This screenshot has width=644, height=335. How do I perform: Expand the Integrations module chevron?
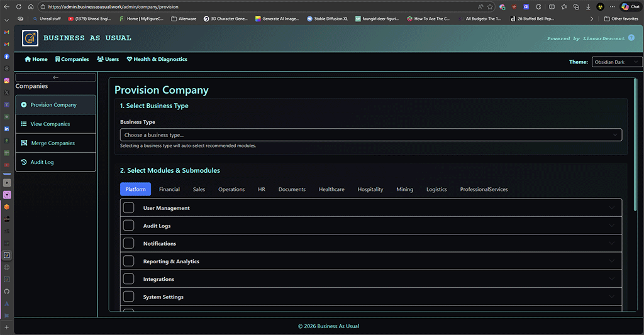(611, 279)
